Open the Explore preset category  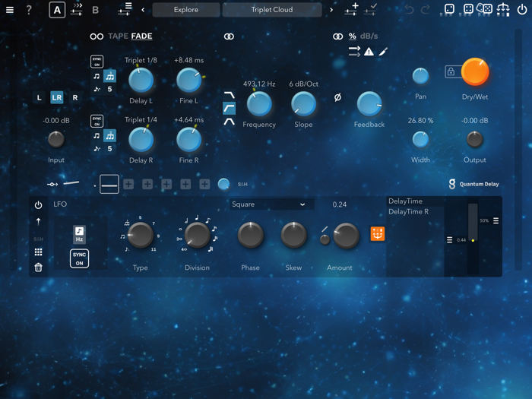pos(186,10)
